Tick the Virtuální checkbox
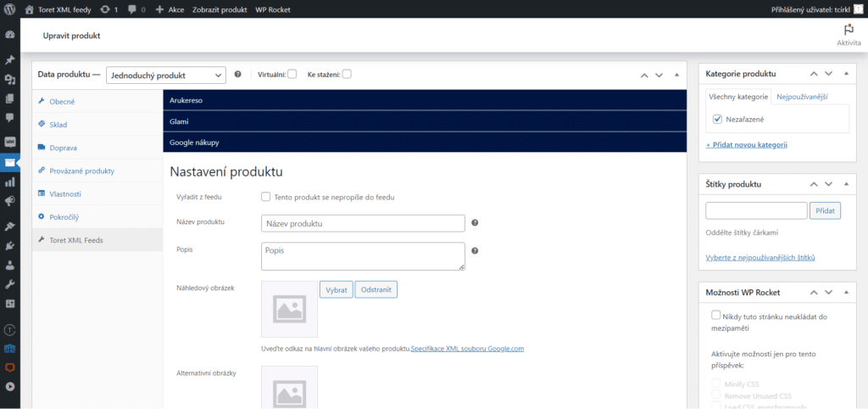 292,74
